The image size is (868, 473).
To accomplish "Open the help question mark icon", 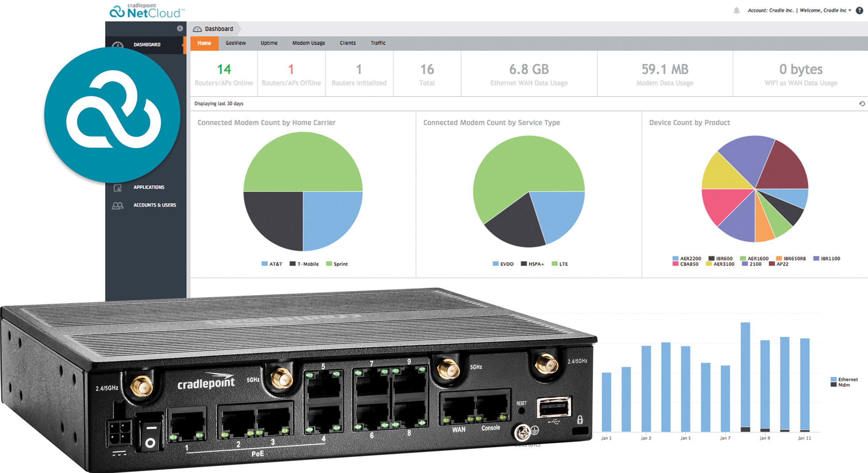I will (x=859, y=10).
